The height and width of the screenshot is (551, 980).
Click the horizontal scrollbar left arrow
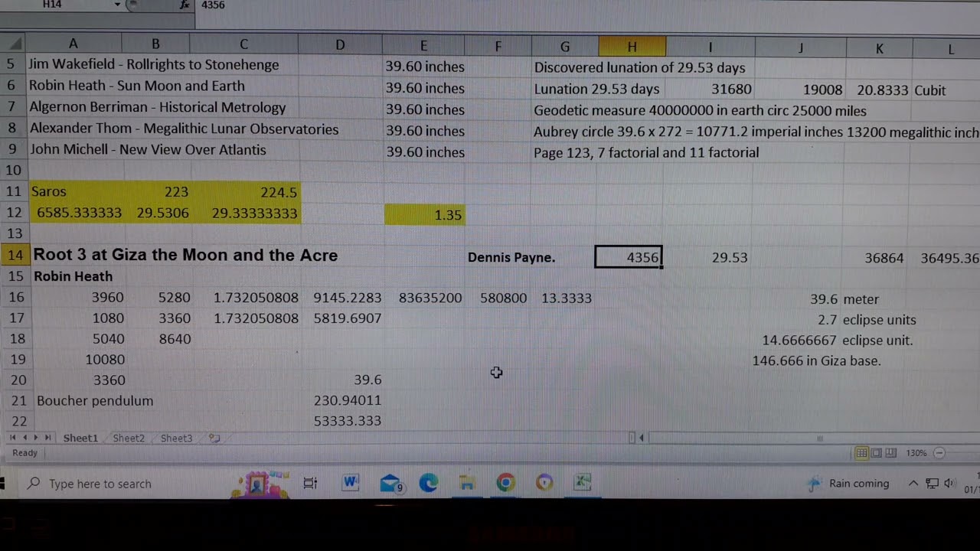[x=642, y=438]
